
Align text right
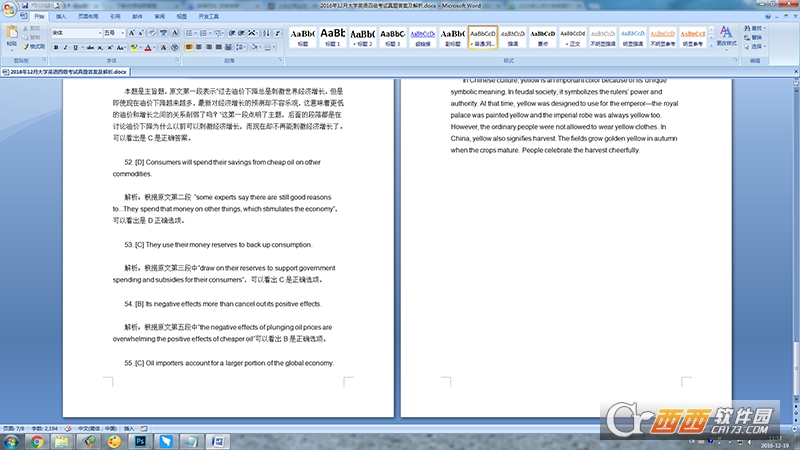pyautogui.click(x=209, y=47)
